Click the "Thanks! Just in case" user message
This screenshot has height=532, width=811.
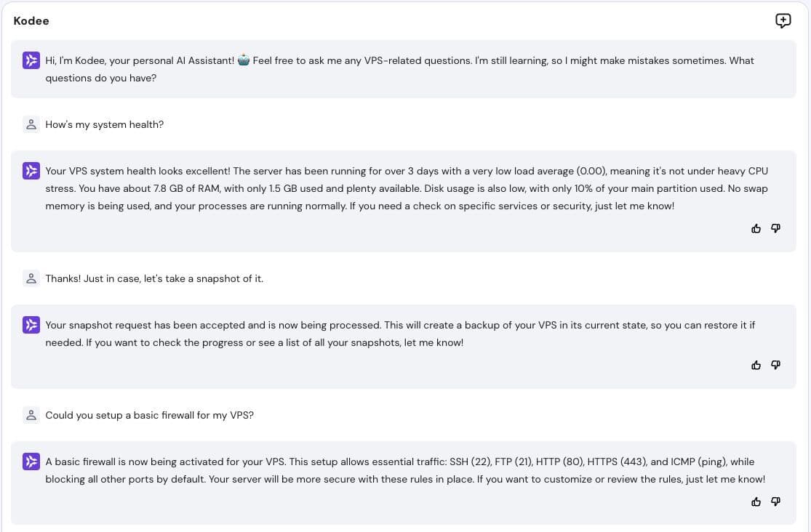point(154,278)
